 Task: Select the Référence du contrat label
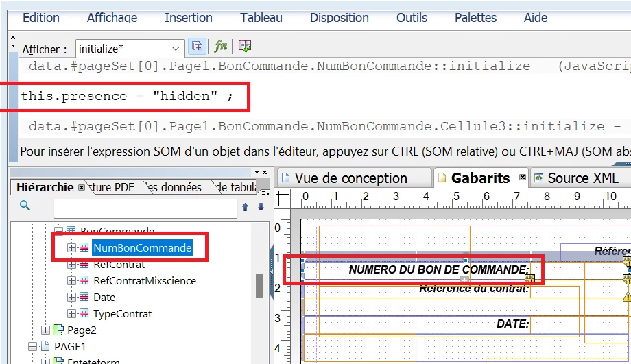[474, 289]
